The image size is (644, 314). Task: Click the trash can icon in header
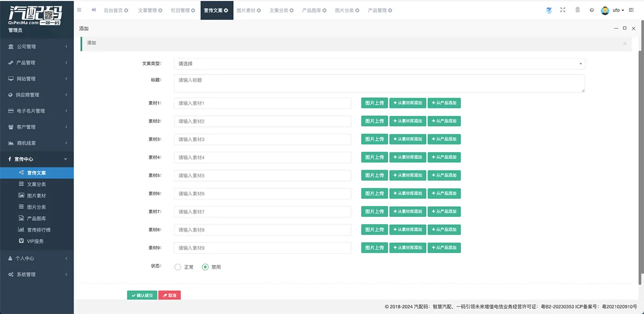pos(577,10)
